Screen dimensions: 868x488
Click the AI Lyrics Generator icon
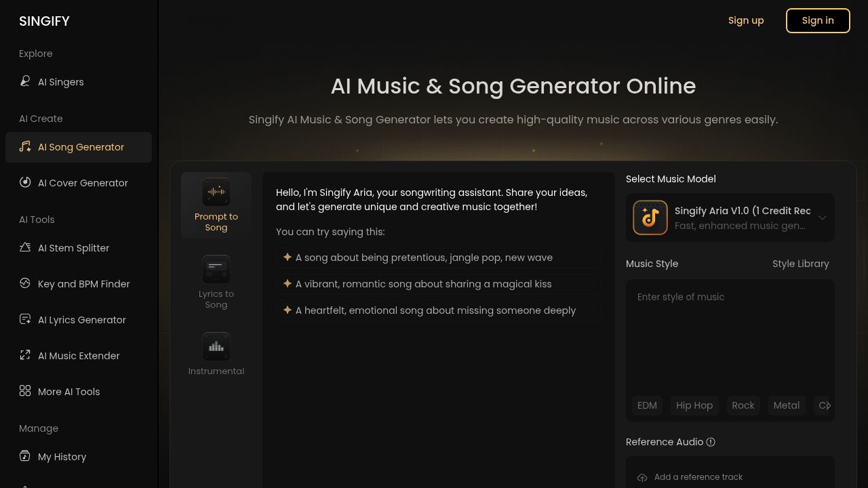coord(25,319)
